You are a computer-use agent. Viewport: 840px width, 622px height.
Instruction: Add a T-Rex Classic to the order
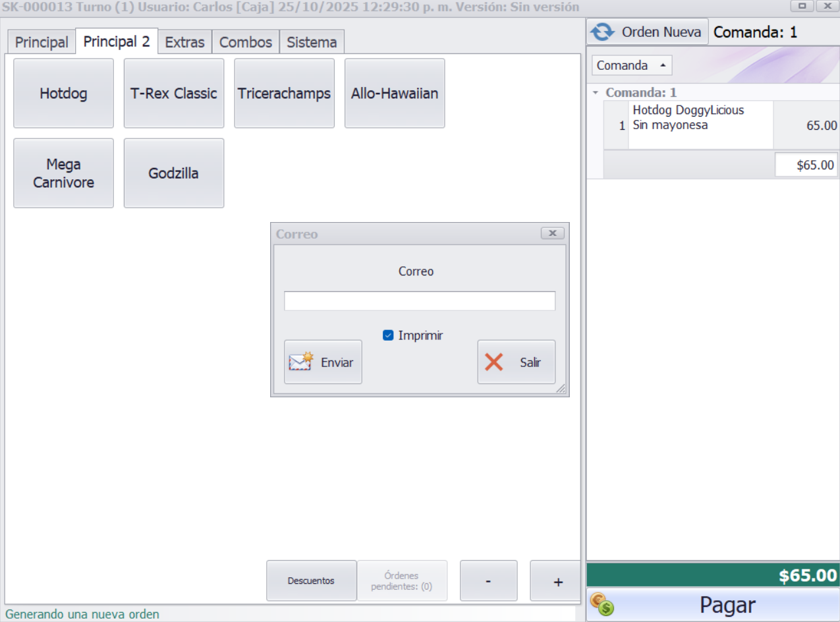pyautogui.click(x=174, y=94)
